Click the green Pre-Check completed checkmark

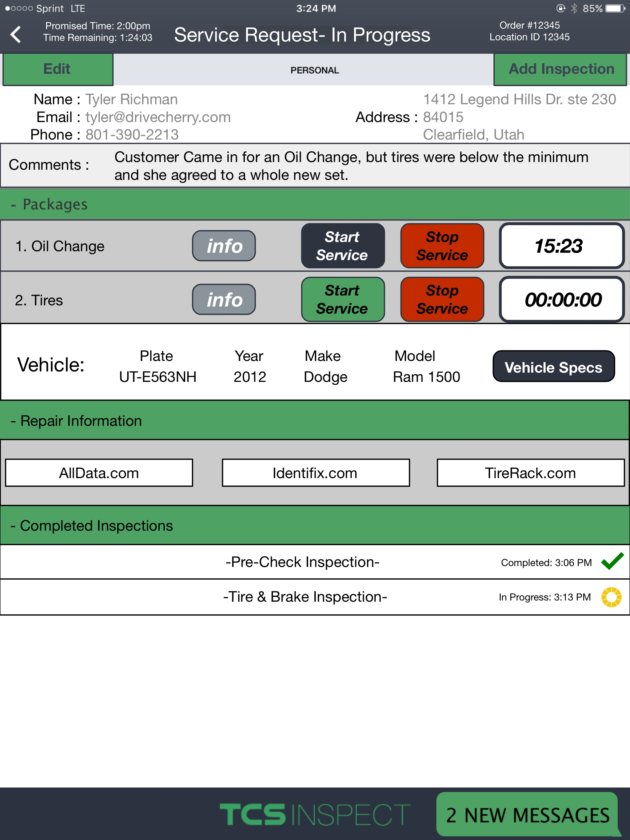coord(612,561)
